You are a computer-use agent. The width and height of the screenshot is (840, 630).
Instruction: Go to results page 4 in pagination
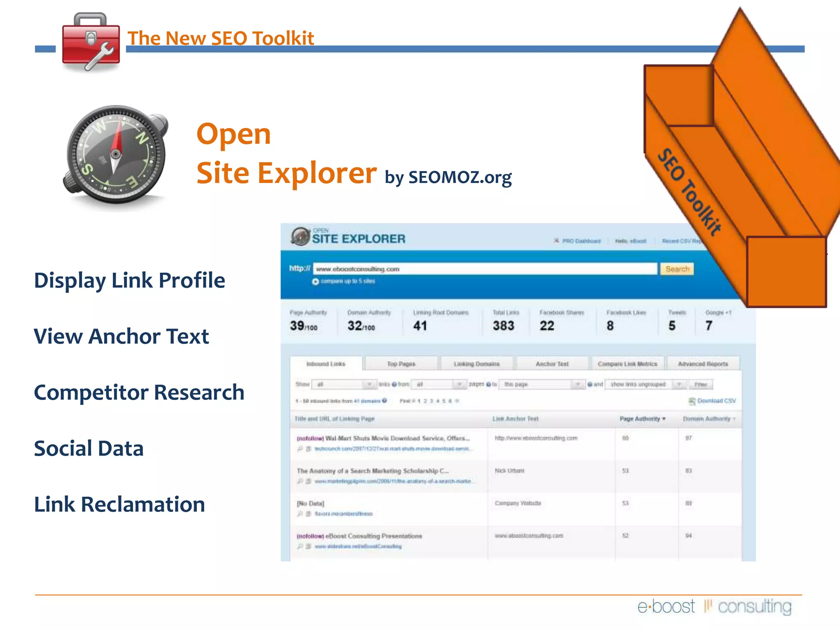tap(438, 401)
